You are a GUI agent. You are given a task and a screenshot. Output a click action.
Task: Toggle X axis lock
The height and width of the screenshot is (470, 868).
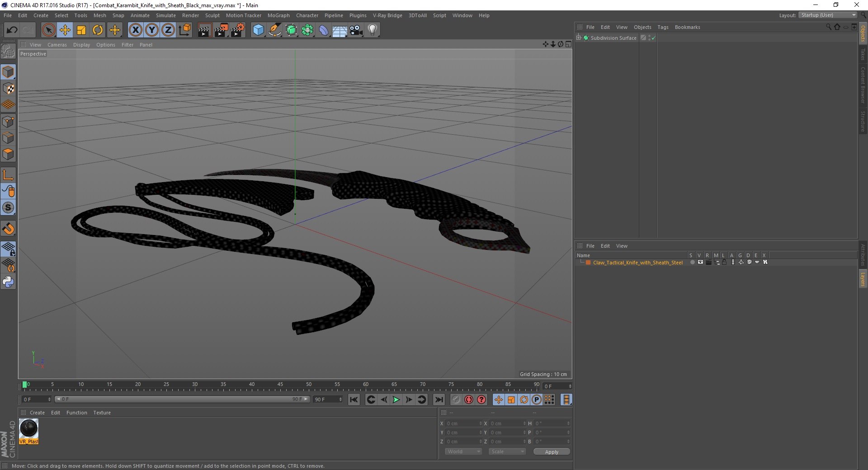[x=135, y=30]
